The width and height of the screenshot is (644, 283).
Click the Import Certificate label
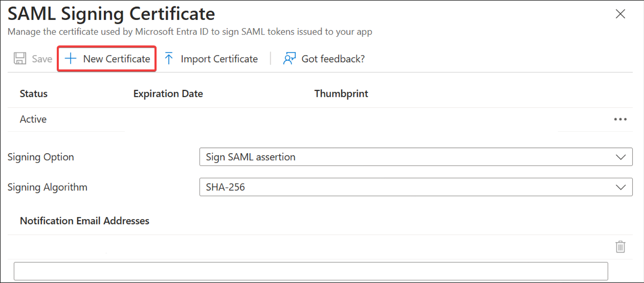click(x=219, y=59)
